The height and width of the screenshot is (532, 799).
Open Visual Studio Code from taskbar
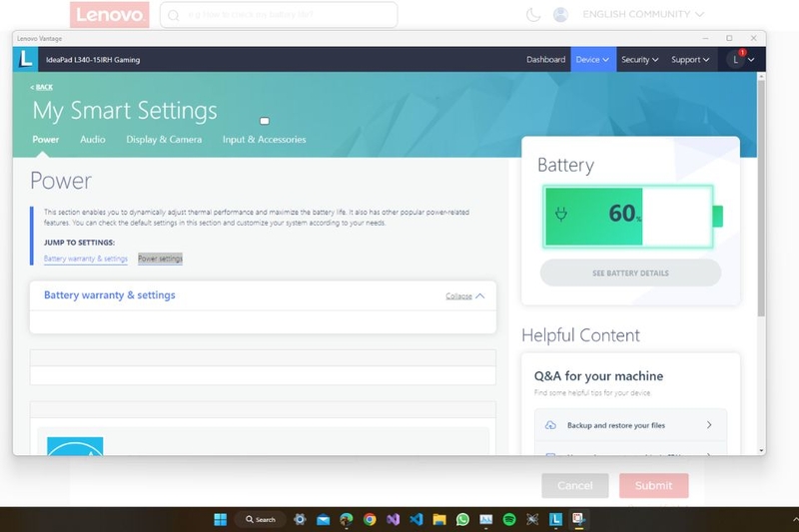(x=416, y=519)
